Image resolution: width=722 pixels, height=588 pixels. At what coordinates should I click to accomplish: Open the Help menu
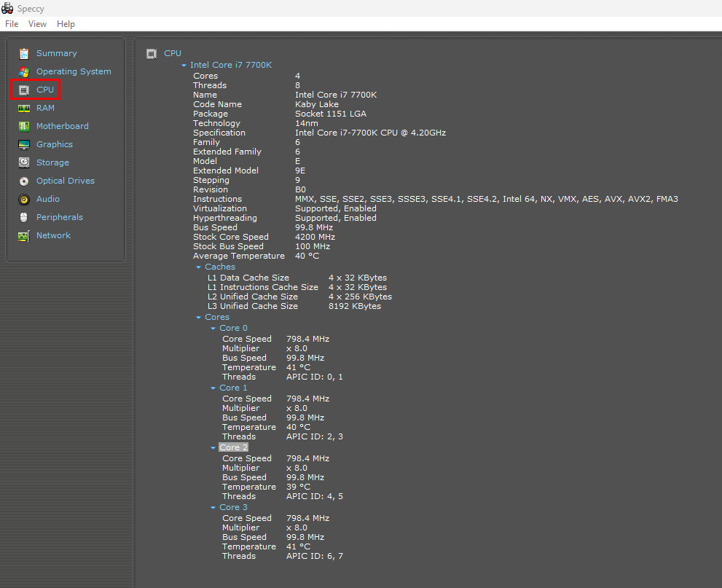pos(66,24)
